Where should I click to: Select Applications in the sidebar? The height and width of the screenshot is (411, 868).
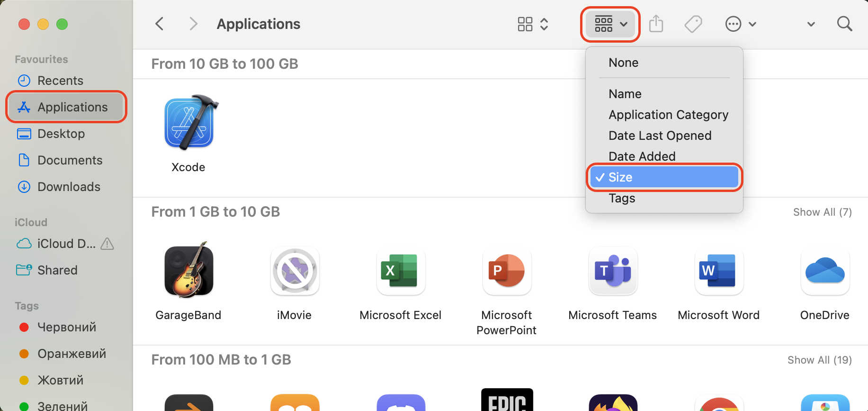66,107
